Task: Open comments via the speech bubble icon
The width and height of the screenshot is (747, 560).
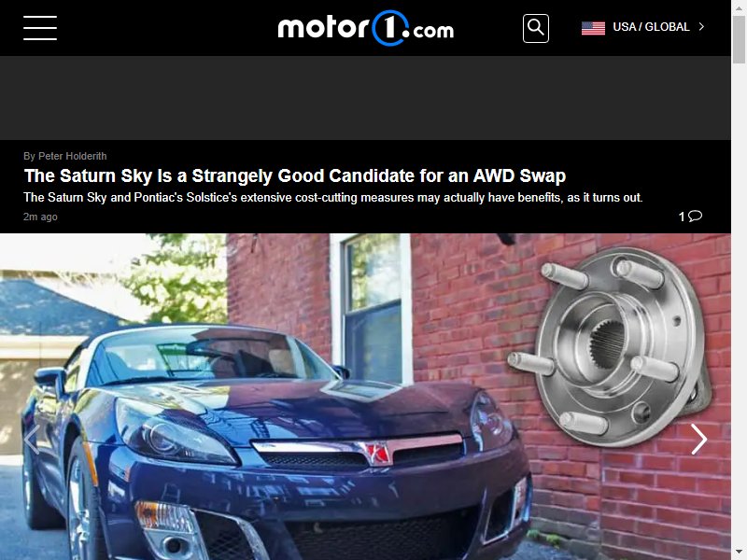Action: pos(695,217)
